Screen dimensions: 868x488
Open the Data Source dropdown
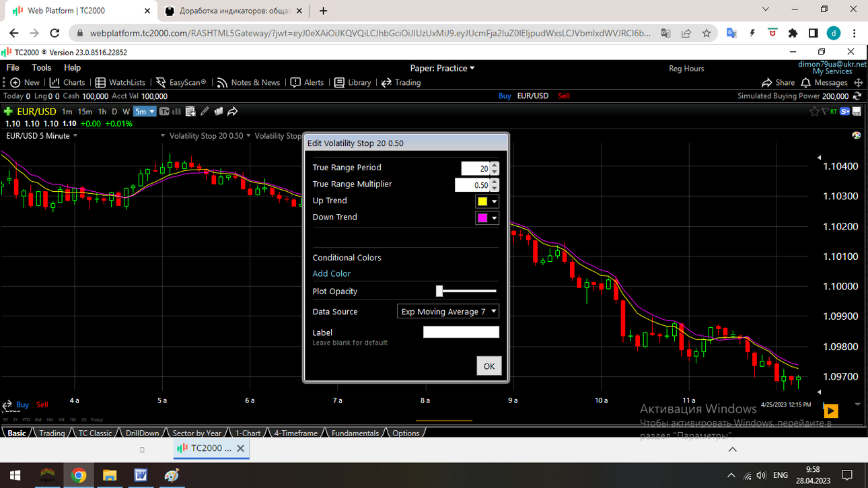click(x=448, y=312)
